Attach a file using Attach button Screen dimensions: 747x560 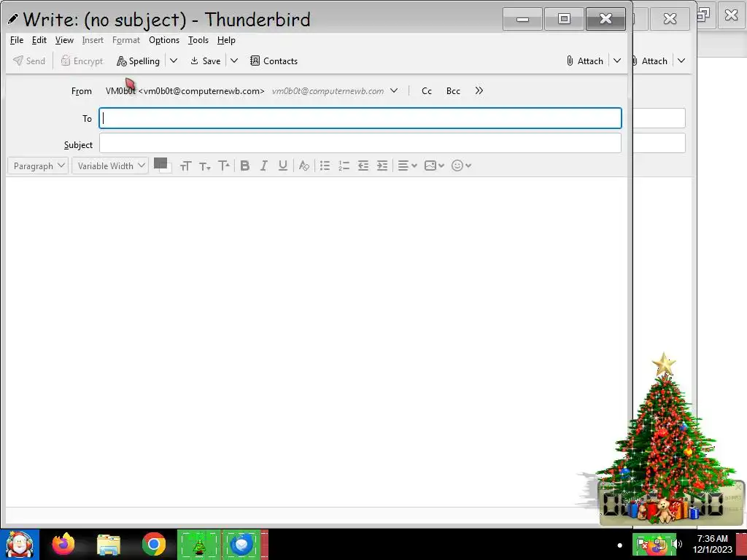point(584,61)
